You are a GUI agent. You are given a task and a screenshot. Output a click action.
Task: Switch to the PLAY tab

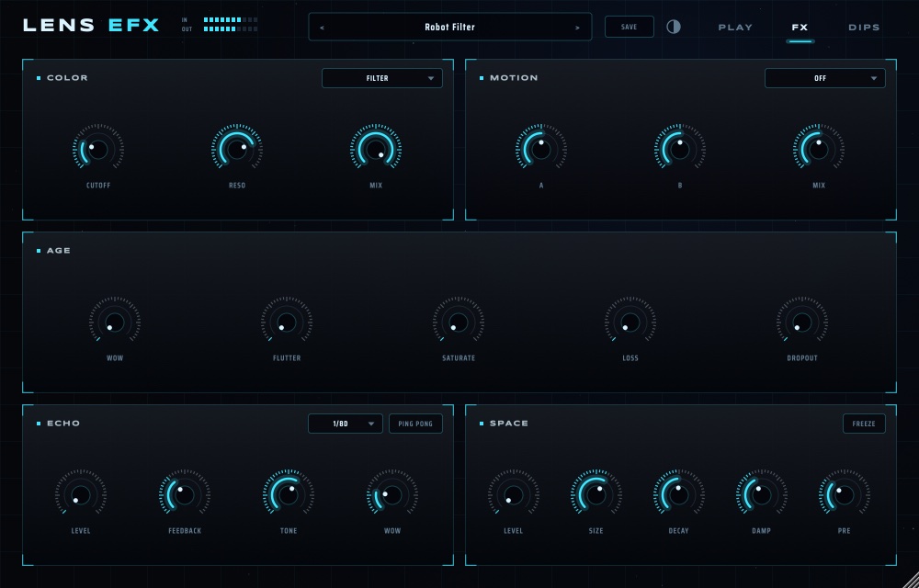tap(735, 28)
